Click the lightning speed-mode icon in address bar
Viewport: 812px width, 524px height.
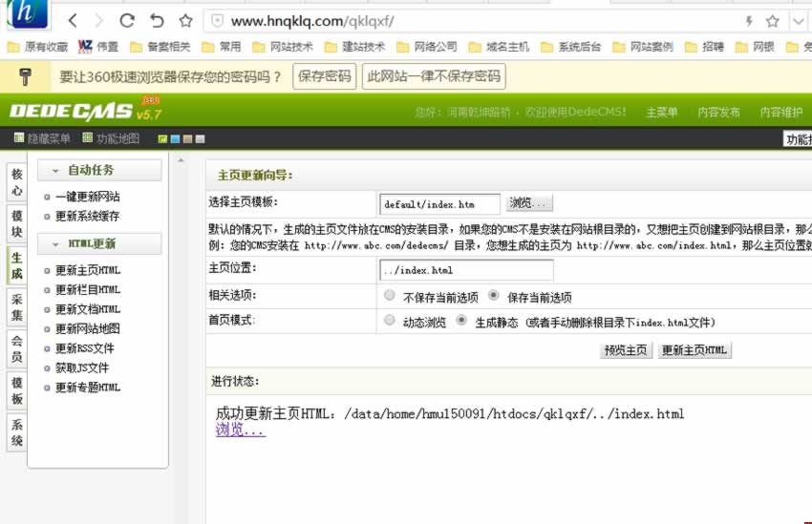(748, 20)
